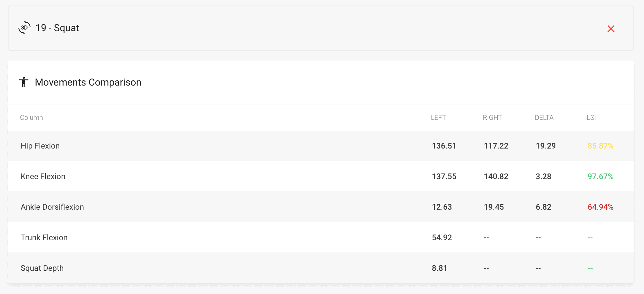The height and width of the screenshot is (294, 644).
Task: Select the Squat Depth row
Action: tap(321, 268)
